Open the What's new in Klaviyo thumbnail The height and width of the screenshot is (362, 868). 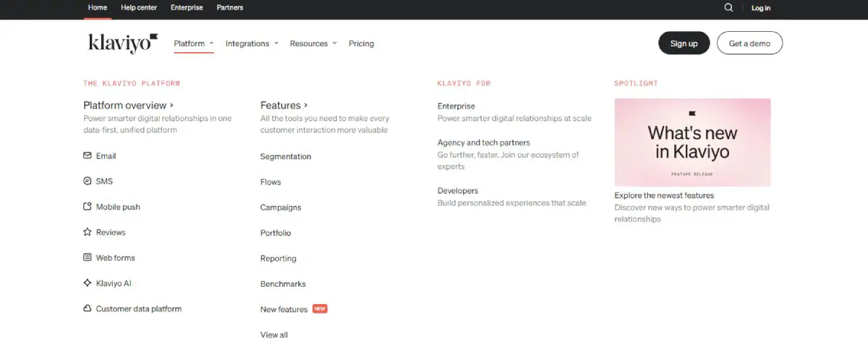(x=692, y=143)
